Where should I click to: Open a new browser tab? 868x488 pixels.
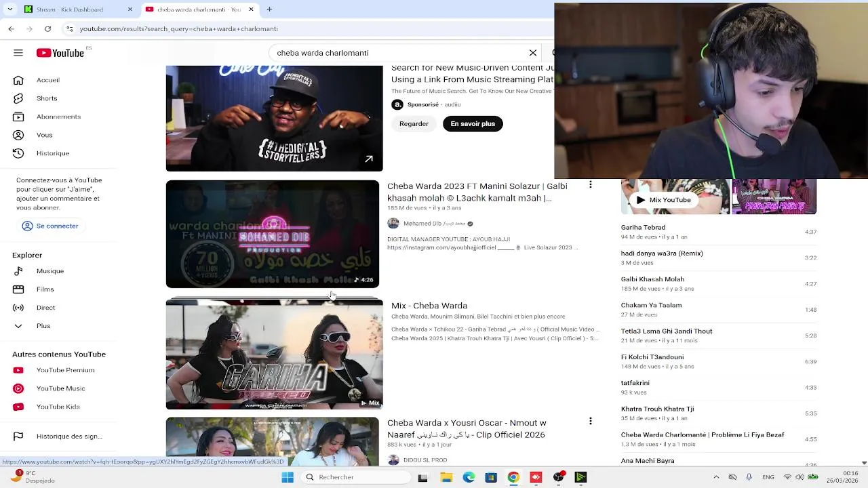click(269, 9)
